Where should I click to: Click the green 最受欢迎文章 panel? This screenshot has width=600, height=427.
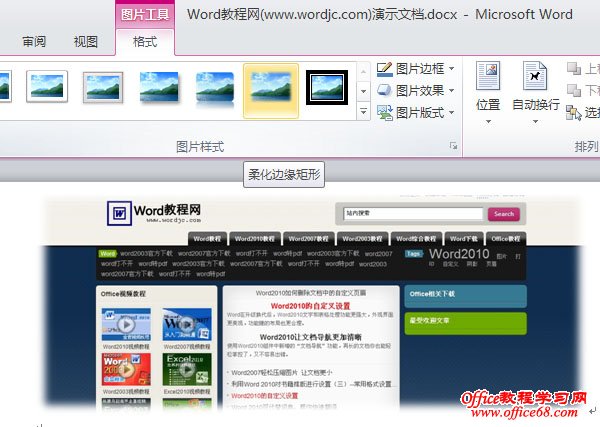pos(465,323)
